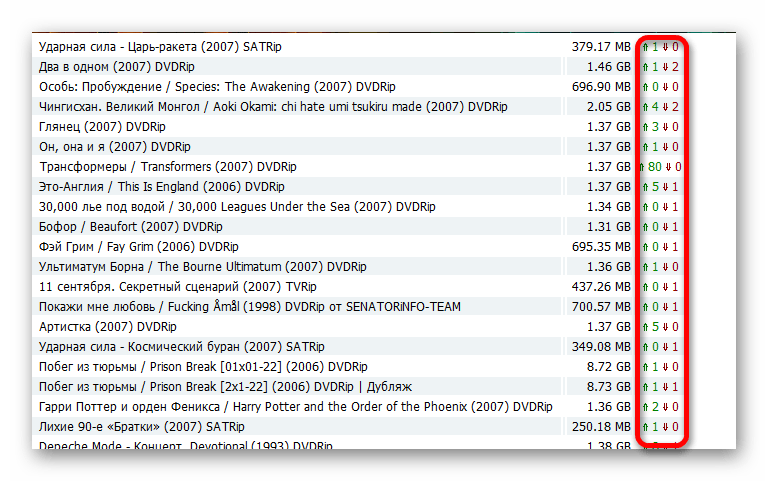
Task: Open Он, она и я (2007) DVDRip
Action: pyautogui.click(x=115, y=147)
